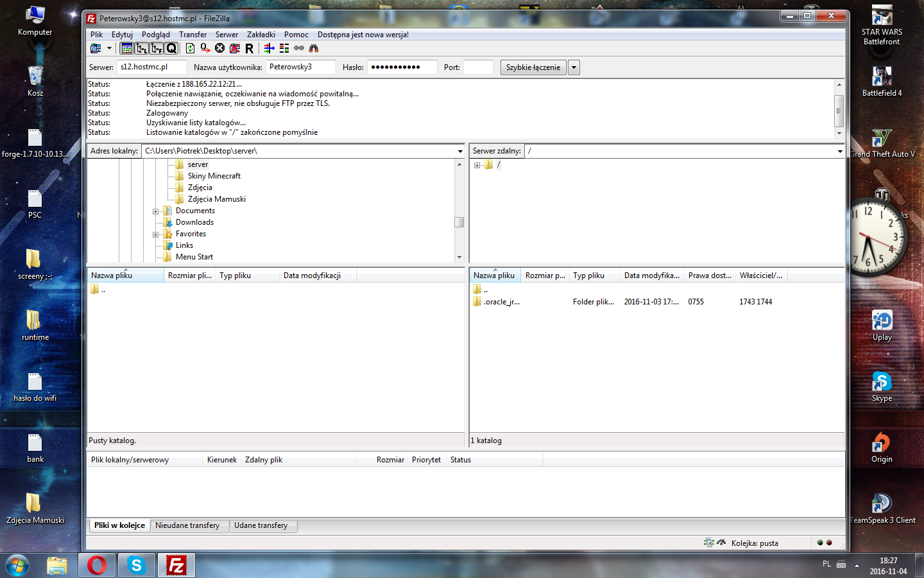Disconnect from the current server
Viewport: 924px width, 578px height.
pyautogui.click(x=235, y=48)
